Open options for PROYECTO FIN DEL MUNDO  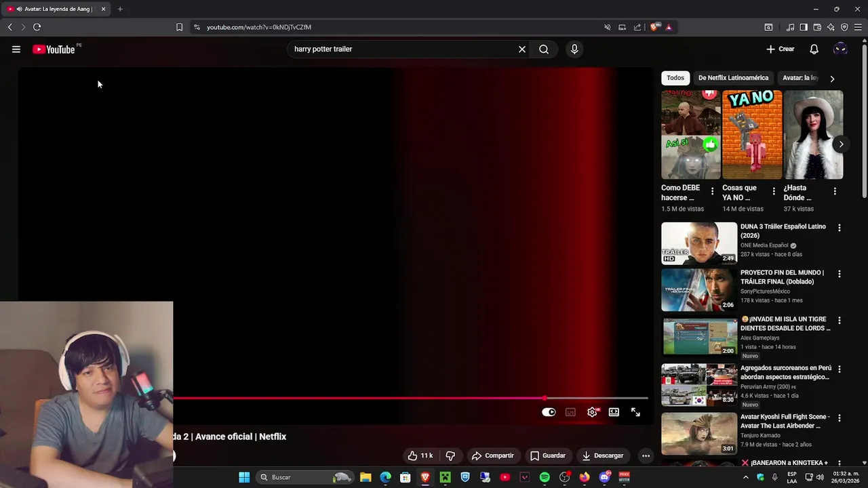click(x=840, y=274)
